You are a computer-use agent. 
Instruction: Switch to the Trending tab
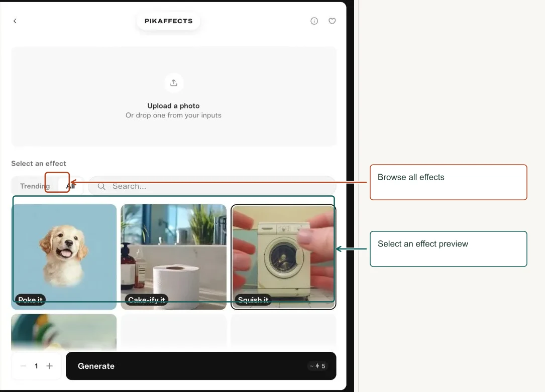click(x=35, y=186)
